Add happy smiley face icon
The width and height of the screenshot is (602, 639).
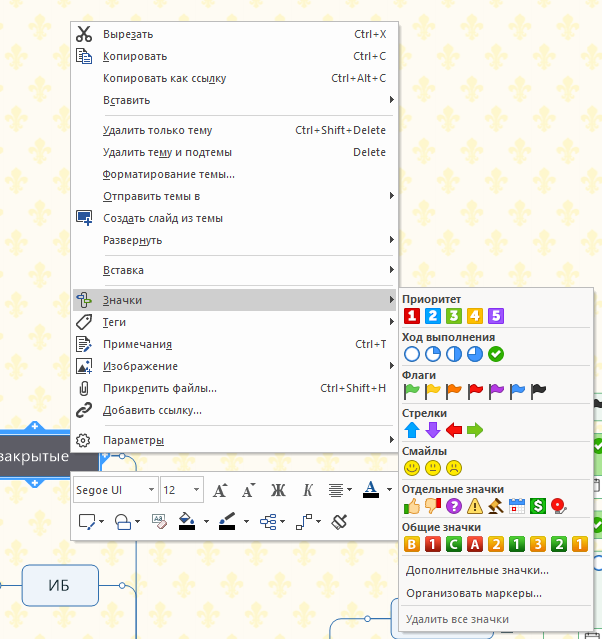pyautogui.click(x=412, y=468)
